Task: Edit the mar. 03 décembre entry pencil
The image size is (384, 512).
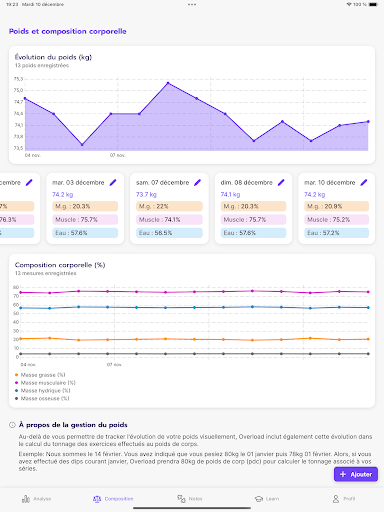Action: (113, 182)
